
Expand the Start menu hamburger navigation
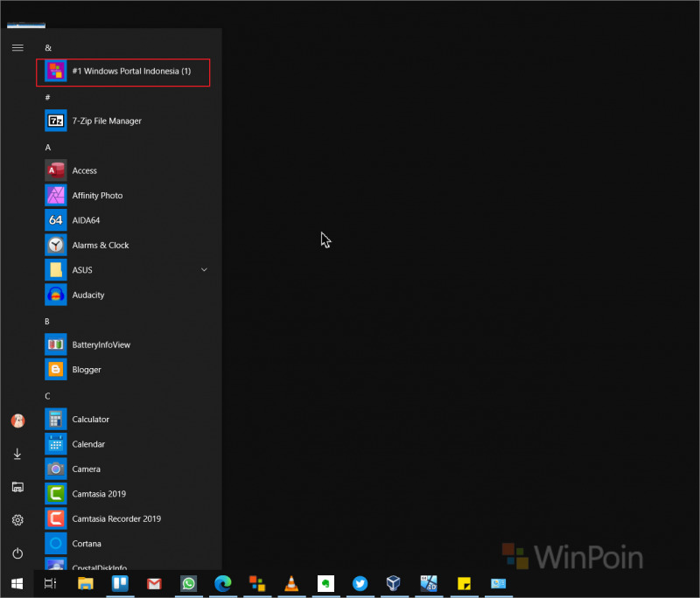pos(17,48)
